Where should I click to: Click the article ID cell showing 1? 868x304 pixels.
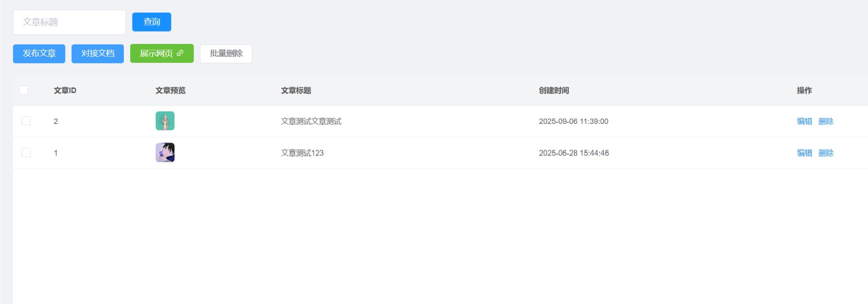pyautogui.click(x=56, y=153)
